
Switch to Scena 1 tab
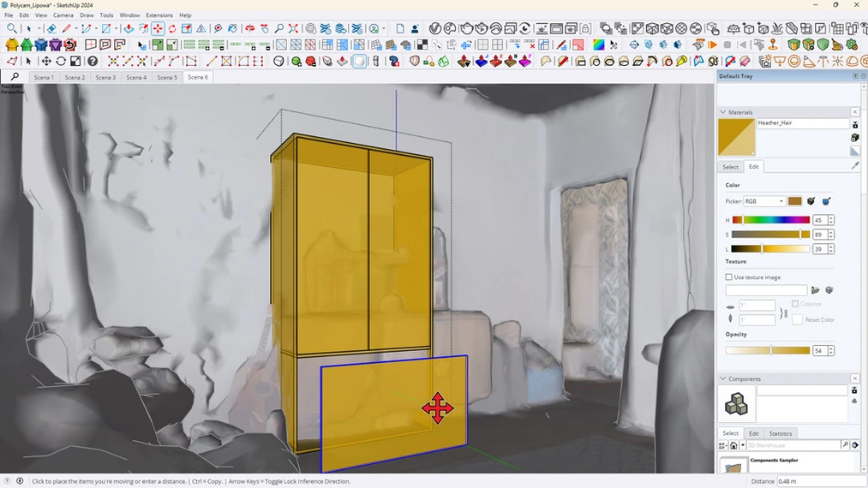click(44, 77)
